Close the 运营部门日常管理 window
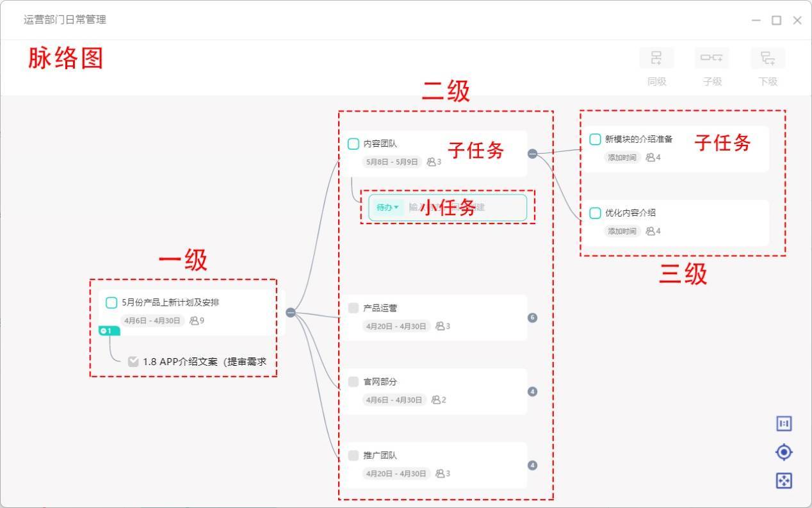Image resolution: width=812 pixels, height=508 pixels. pyautogui.click(x=797, y=20)
